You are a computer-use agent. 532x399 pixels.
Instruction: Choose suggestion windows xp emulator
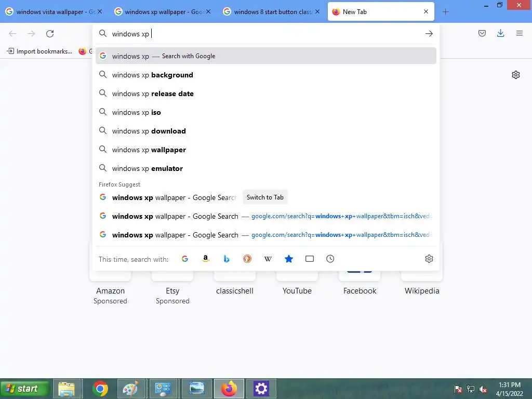point(265,168)
